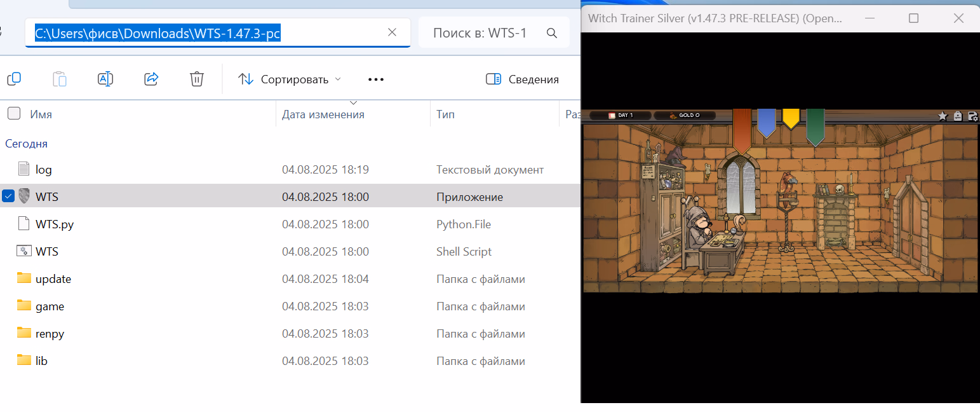Expand the three-dots more options menu
Viewport: 980px width, 412px height.
(x=376, y=79)
